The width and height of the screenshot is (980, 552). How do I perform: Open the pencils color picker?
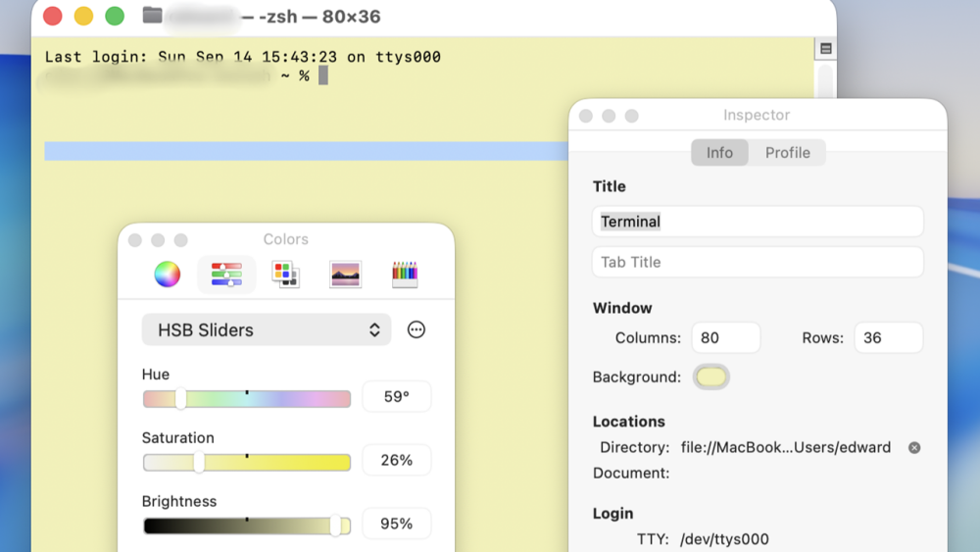pyautogui.click(x=405, y=275)
